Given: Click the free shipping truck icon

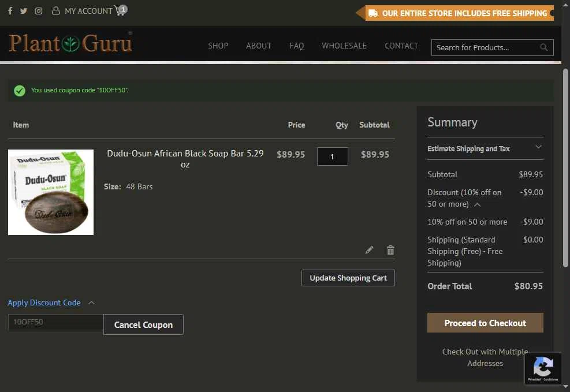Looking at the screenshot, I should coord(373,13).
